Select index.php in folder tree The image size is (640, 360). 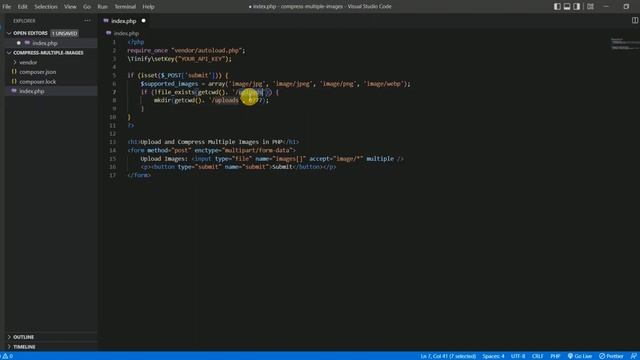pyautogui.click(x=32, y=91)
